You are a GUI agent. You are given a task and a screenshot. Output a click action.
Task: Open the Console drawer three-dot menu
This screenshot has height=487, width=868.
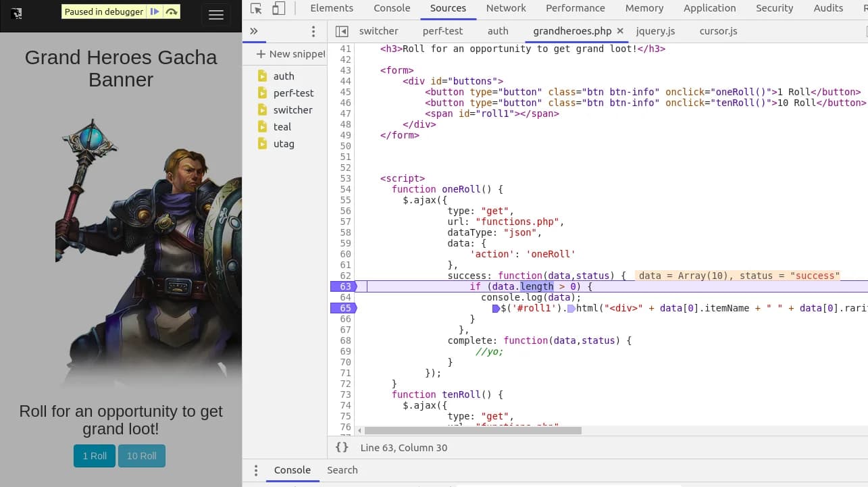pos(255,470)
